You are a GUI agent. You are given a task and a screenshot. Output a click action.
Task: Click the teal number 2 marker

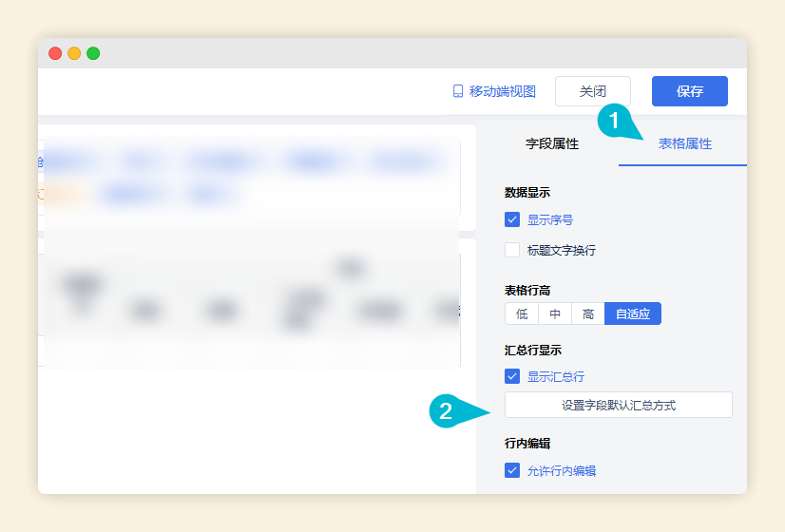click(x=448, y=411)
